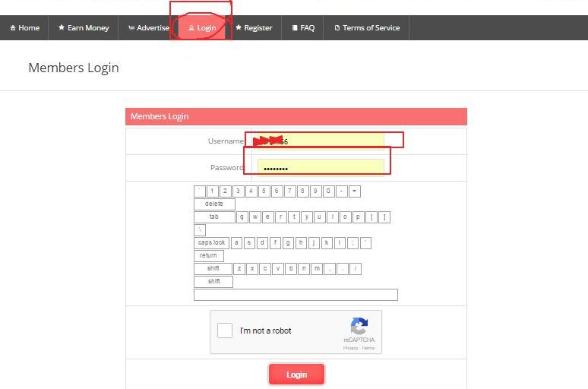Open the Home page from navigation
The height and width of the screenshot is (389, 588).
25,28
